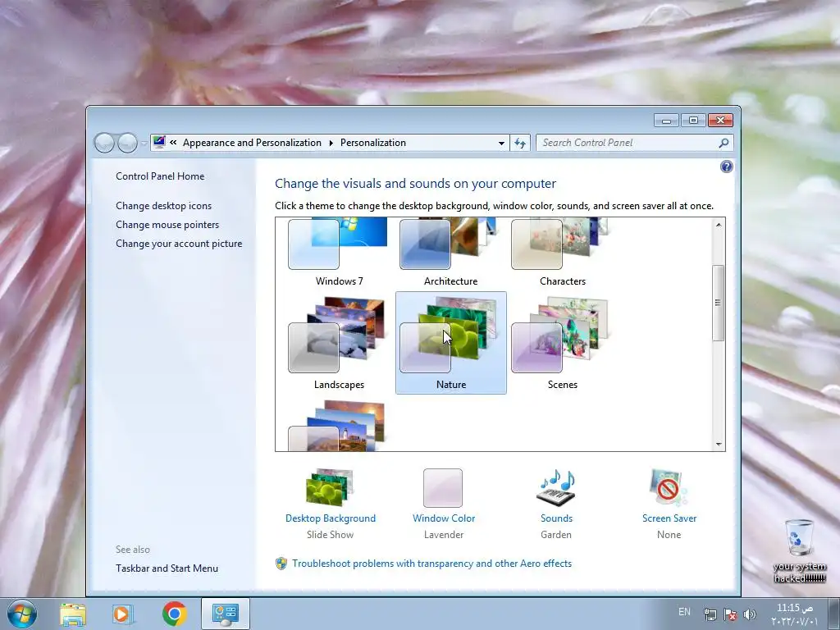Open Troubleshoot problems with transparency link

coord(431,563)
